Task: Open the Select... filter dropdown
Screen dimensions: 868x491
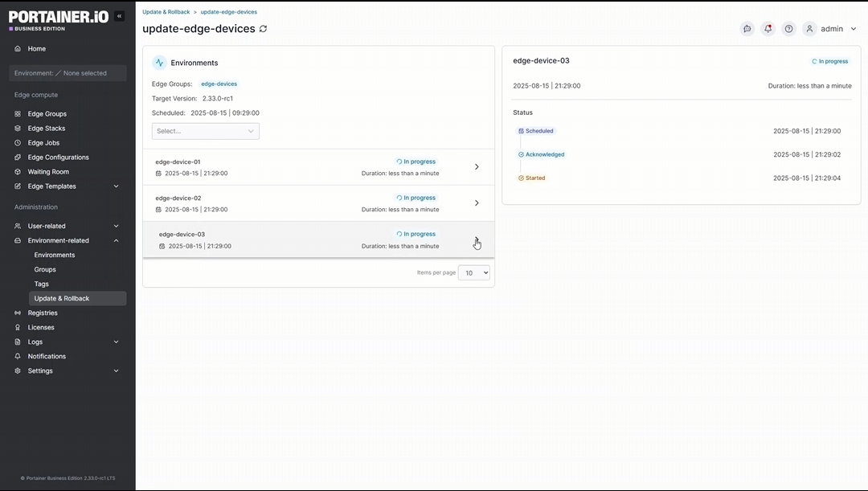Action: click(x=206, y=131)
